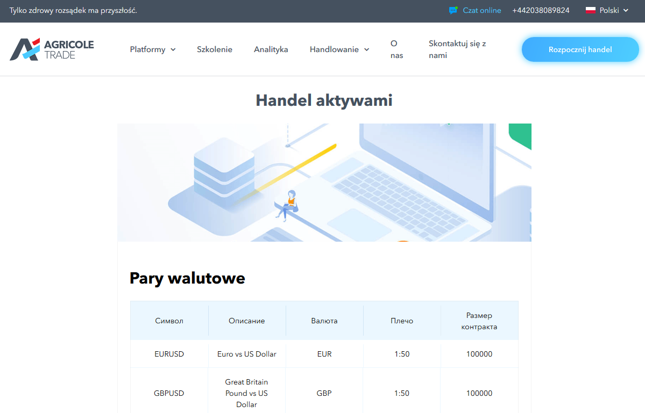Expand the Platformy menu chevron
This screenshot has height=413, width=645.
pos(173,50)
